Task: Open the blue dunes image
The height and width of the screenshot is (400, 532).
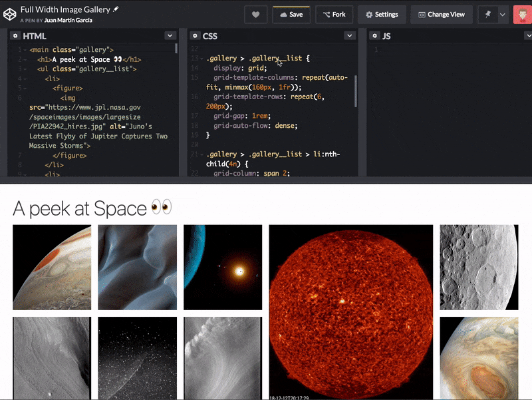Action: click(138, 268)
